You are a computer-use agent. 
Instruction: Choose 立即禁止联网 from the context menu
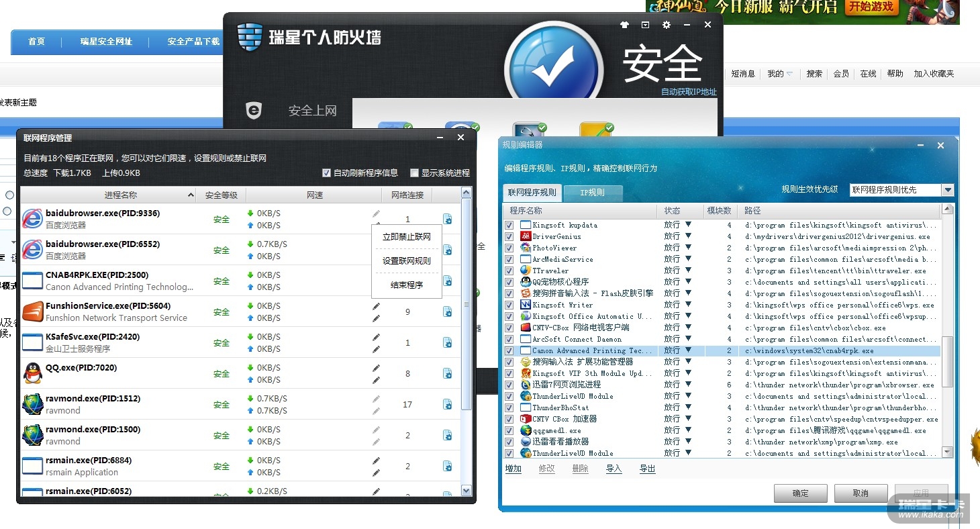coord(407,237)
